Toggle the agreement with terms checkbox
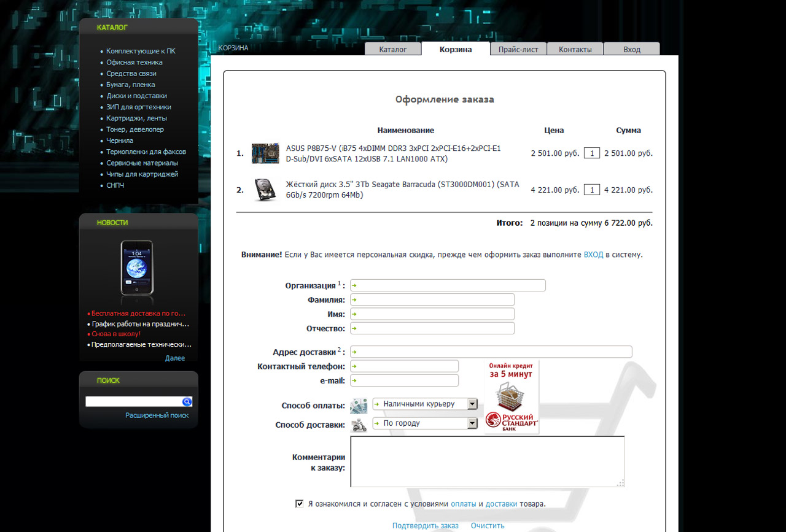The image size is (786, 532). point(300,504)
